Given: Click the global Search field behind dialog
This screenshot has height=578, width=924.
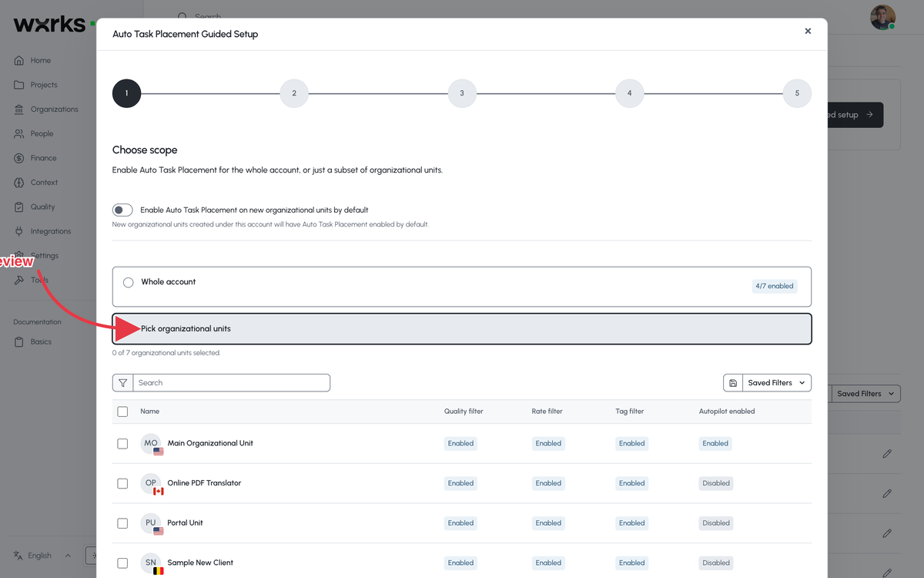Looking at the screenshot, I should click(208, 15).
